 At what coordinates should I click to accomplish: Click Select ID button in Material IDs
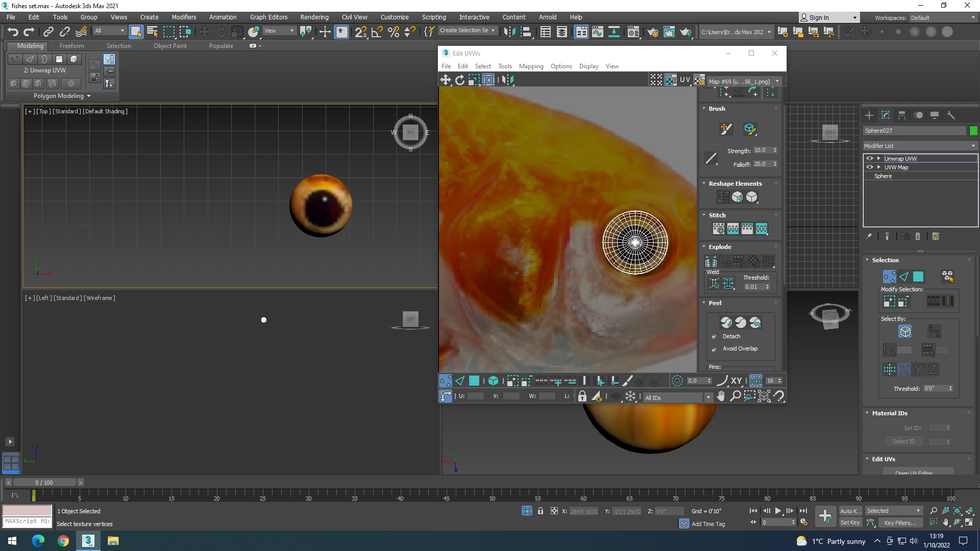coord(903,441)
